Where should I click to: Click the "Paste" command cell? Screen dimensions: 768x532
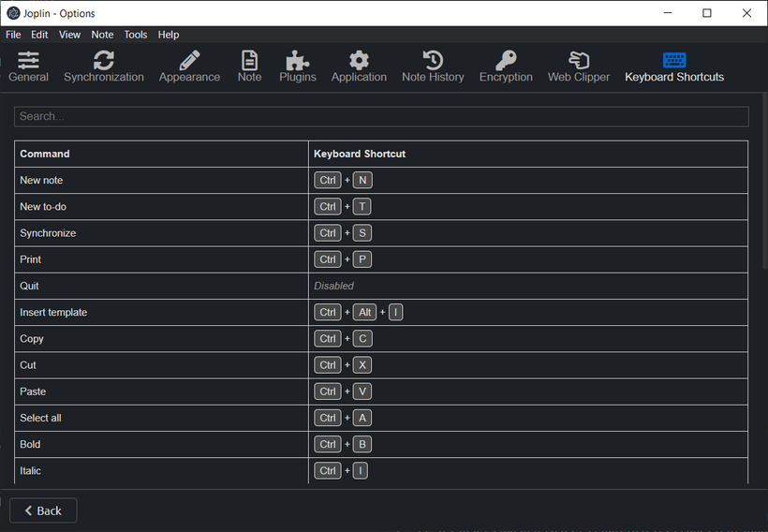coord(162,392)
